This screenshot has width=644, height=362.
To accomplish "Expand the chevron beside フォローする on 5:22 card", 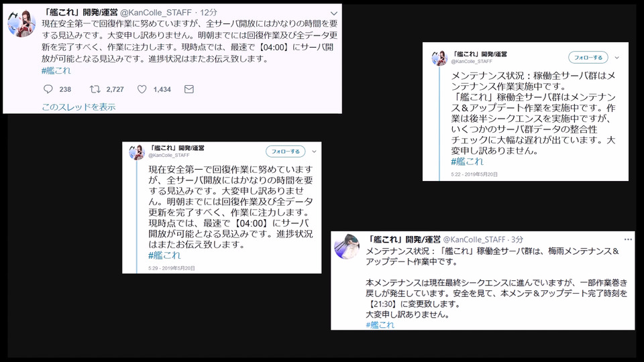I will click(617, 58).
